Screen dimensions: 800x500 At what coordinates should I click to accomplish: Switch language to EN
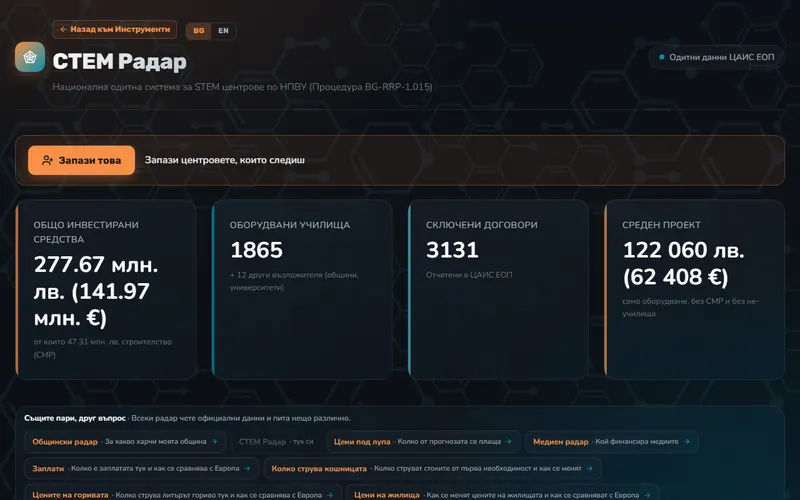click(x=223, y=31)
